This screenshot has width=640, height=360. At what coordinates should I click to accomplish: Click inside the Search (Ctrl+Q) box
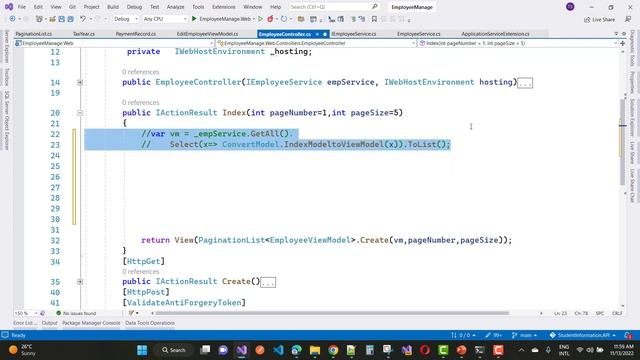(x=334, y=7)
